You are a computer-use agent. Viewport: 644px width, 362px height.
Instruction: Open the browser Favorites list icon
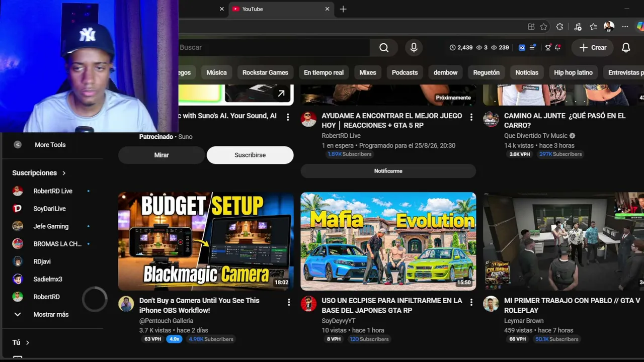[593, 27]
